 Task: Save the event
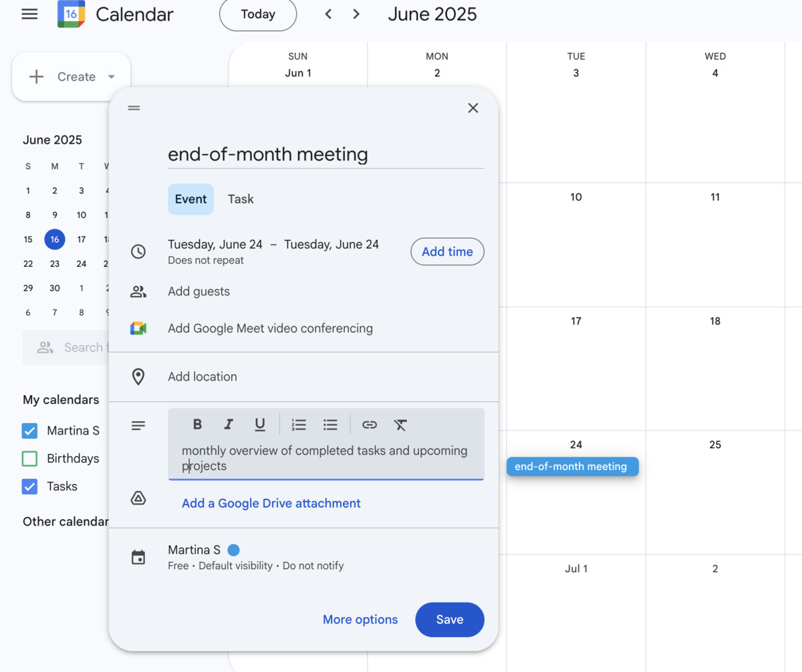click(450, 620)
